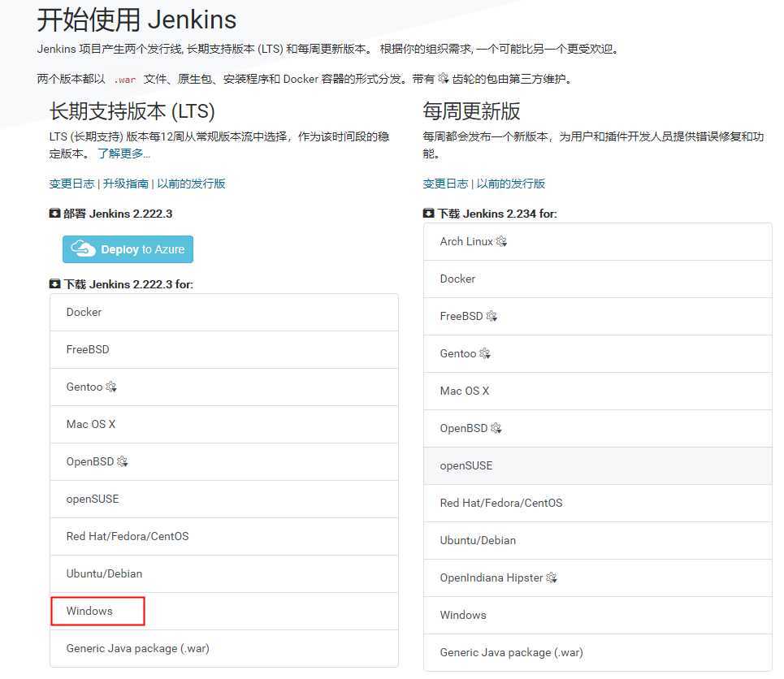
Task: Click the gear icon beside weekly FreeBSD
Action: 492,316
